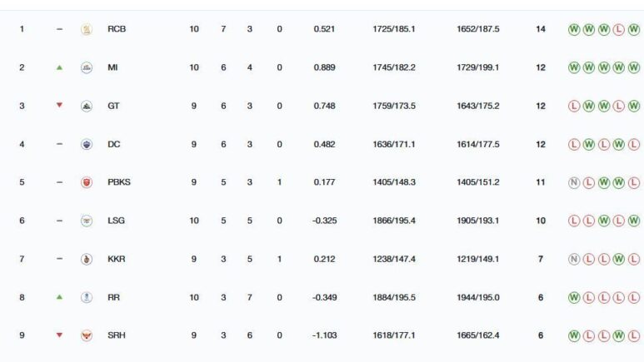Click the DC team logo
Viewport: 644px width, 362px height.
pyautogui.click(x=85, y=144)
